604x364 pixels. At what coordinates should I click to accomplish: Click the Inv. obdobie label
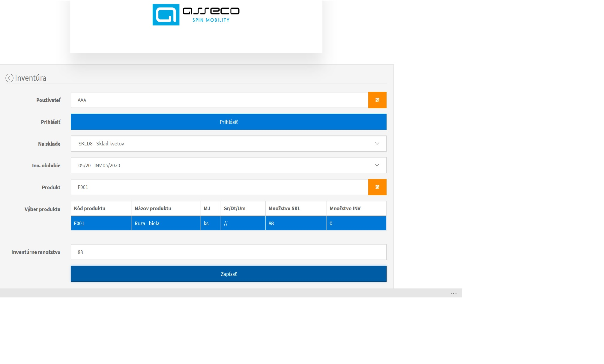click(x=46, y=166)
